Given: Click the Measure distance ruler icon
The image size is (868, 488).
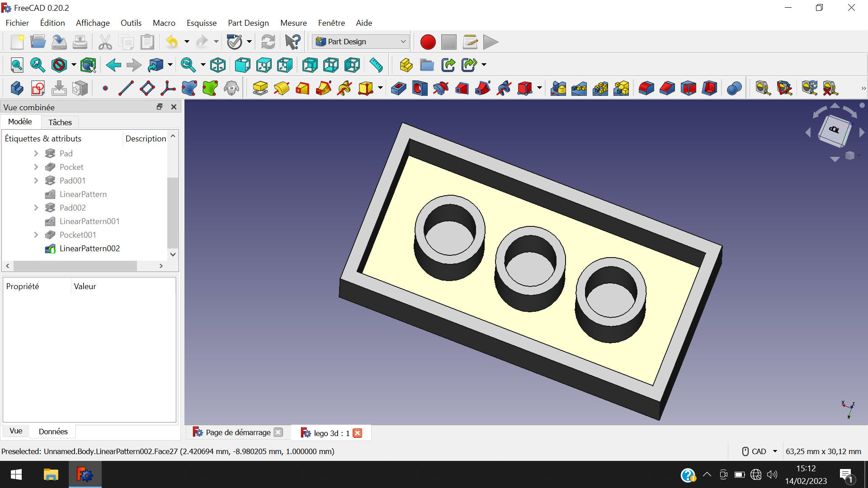Looking at the screenshot, I should coord(376,65).
